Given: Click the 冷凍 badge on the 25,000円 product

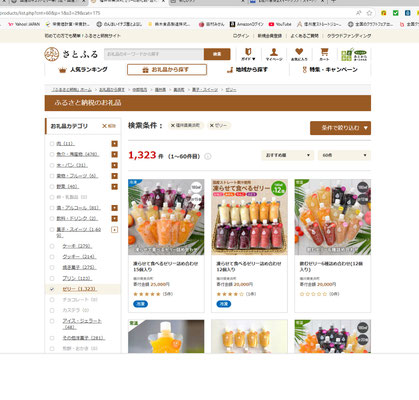Looking at the screenshot, I should point(140,304).
